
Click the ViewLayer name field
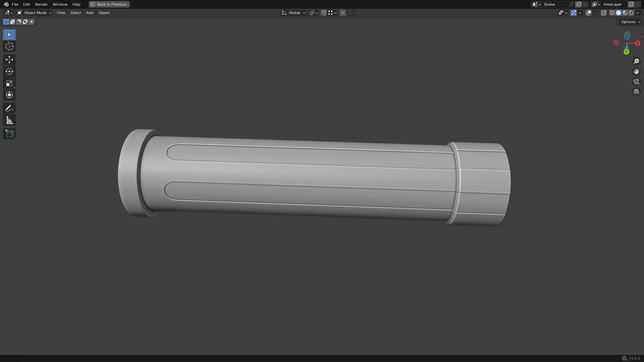click(614, 4)
